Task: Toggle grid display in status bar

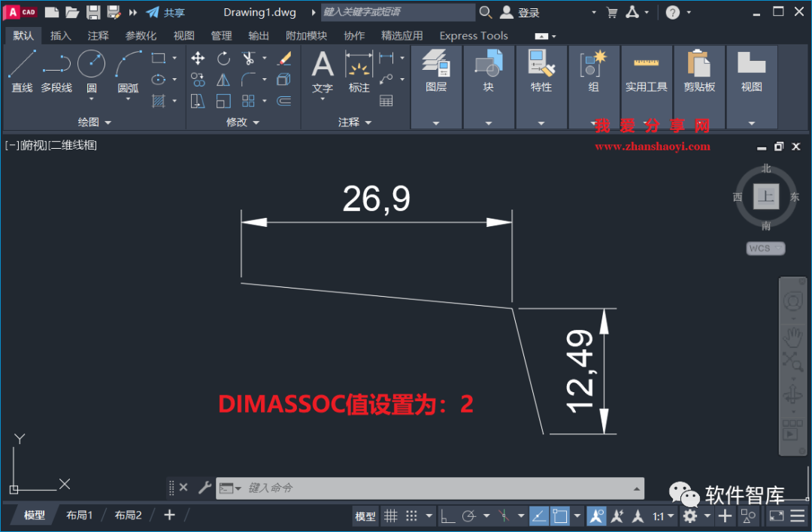Action: 390,515
